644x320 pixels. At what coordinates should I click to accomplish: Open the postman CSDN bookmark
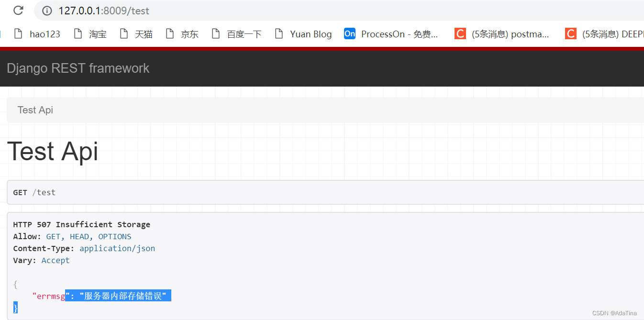pyautogui.click(x=502, y=34)
